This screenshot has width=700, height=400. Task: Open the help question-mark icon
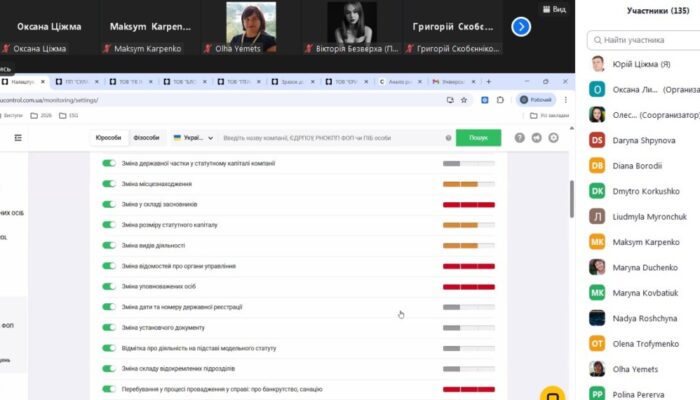tap(519, 138)
